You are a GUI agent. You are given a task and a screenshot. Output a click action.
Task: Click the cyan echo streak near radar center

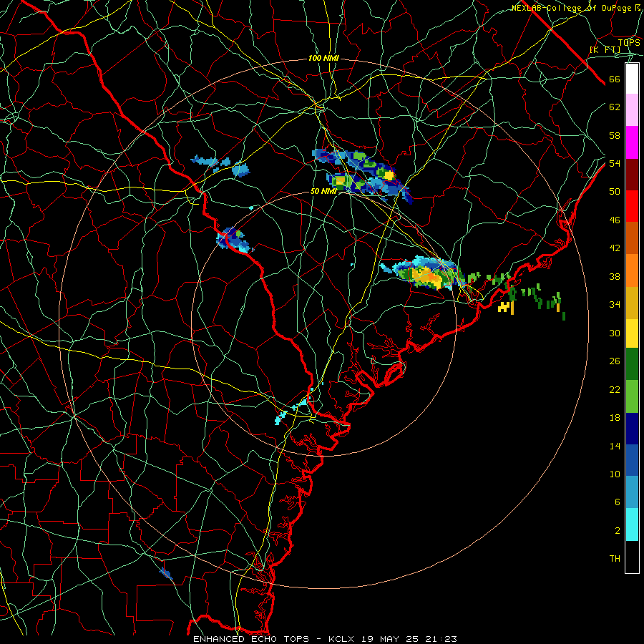pyautogui.click(x=292, y=409)
